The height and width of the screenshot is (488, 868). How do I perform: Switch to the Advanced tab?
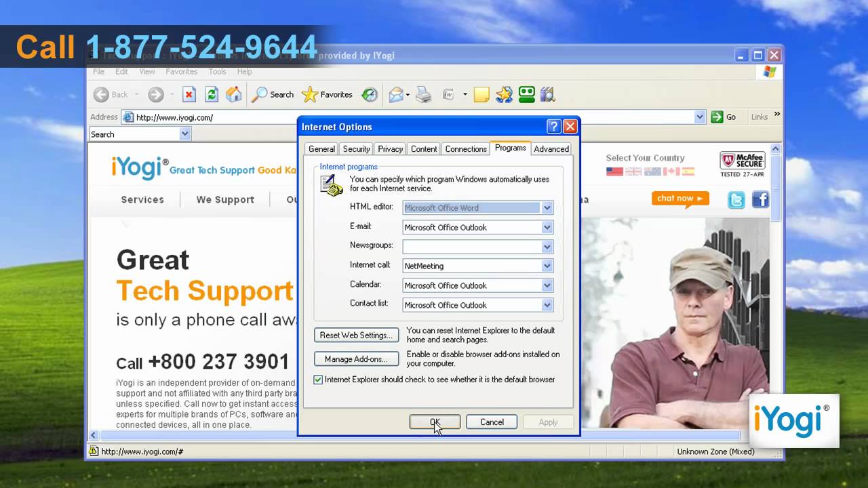[x=551, y=149]
